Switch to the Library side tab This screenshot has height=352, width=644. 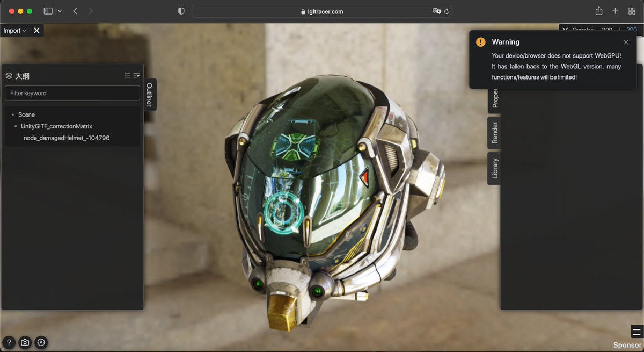(x=494, y=168)
